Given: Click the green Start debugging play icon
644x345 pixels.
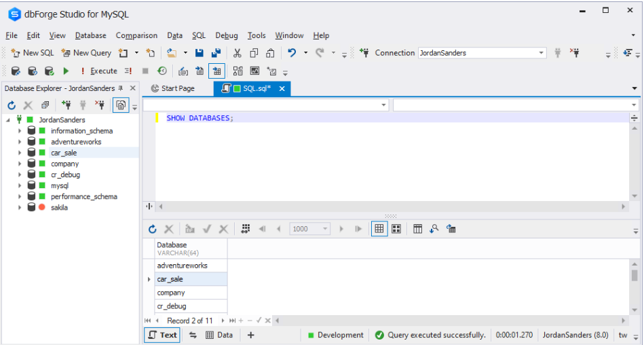Looking at the screenshot, I should pos(66,71).
